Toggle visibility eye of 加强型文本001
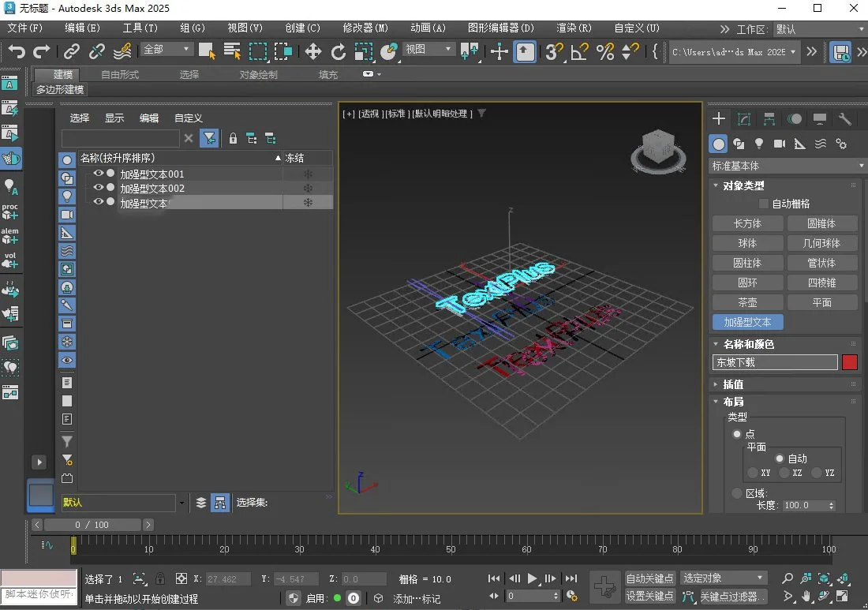The height and width of the screenshot is (610, 868). 99,174
